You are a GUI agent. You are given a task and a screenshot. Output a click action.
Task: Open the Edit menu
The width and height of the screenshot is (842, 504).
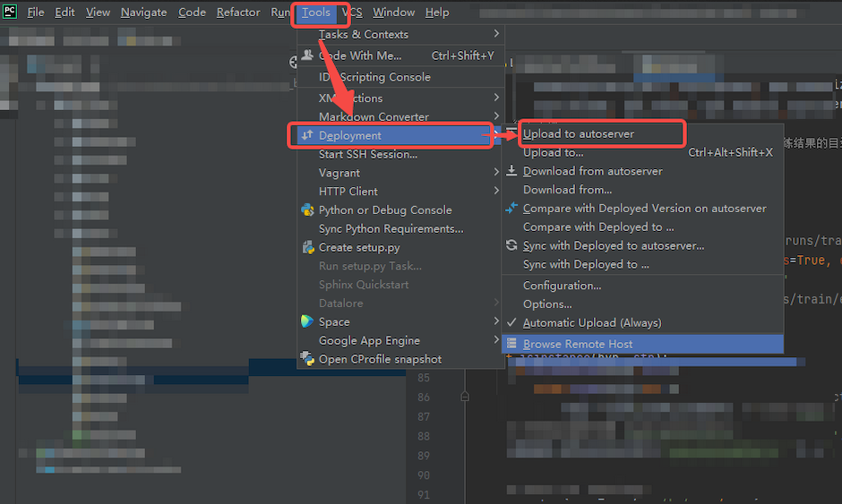click(64, 12)
